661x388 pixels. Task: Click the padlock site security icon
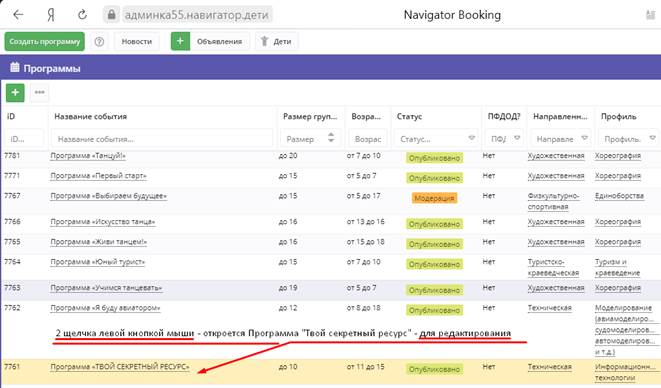(x=111, y=15)
